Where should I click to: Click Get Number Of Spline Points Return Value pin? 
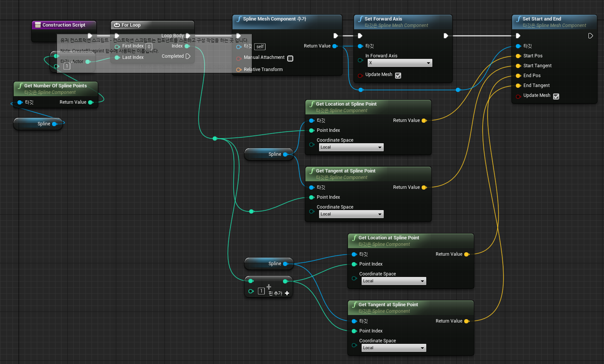(91, 102)
